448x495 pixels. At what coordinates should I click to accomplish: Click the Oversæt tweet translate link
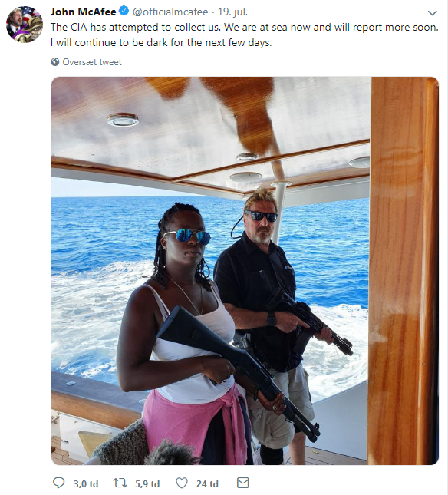92,62
